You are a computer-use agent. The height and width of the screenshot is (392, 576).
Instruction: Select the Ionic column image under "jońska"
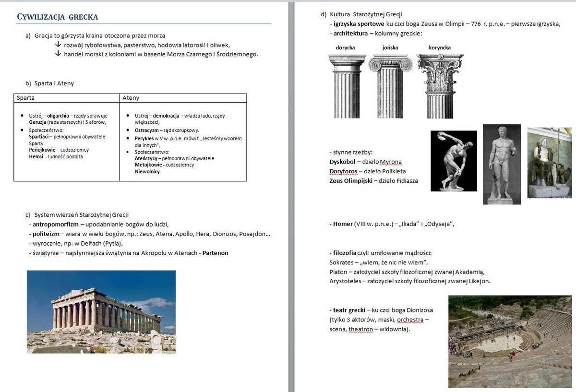pyautogui.click(x=390, y=86)
